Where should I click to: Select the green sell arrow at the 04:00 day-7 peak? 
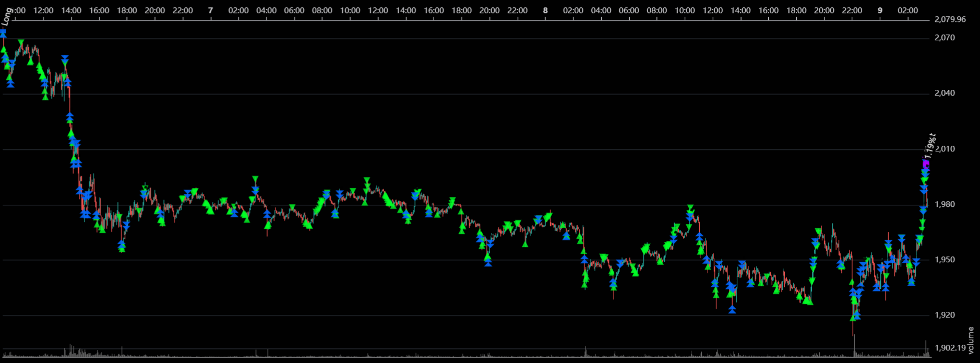tap(255, 180)
